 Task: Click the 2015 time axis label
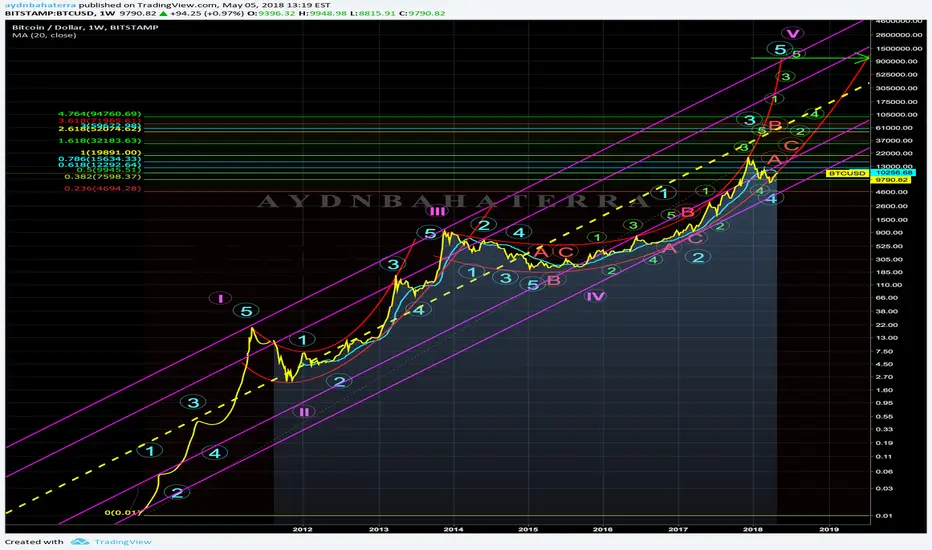pyautogui.click(x=528, y=529)
